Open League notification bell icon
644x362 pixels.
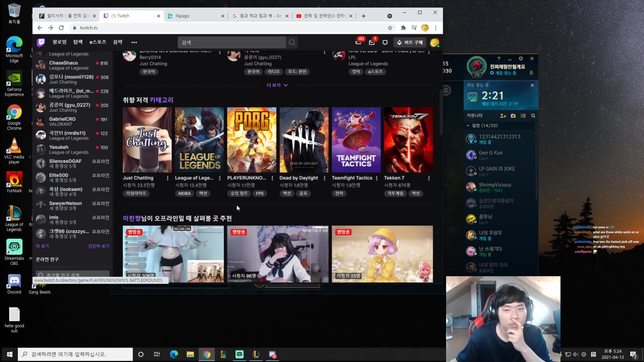(531, 73)
